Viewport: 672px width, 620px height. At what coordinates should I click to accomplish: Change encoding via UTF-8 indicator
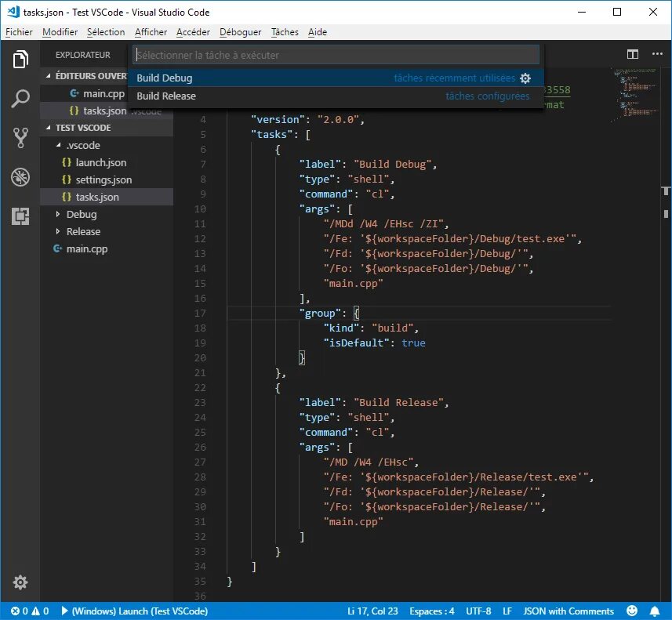[x=478, y=611]
